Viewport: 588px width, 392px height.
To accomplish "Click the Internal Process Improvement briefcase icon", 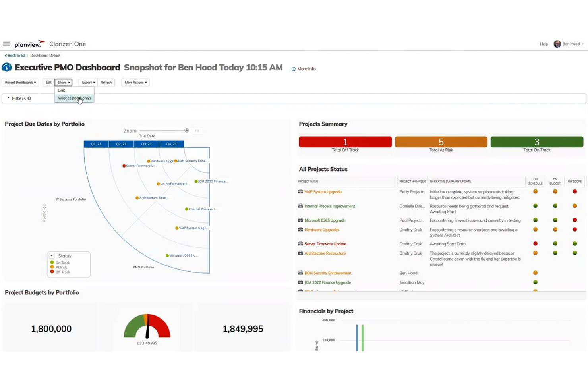I will click(300, 206).
